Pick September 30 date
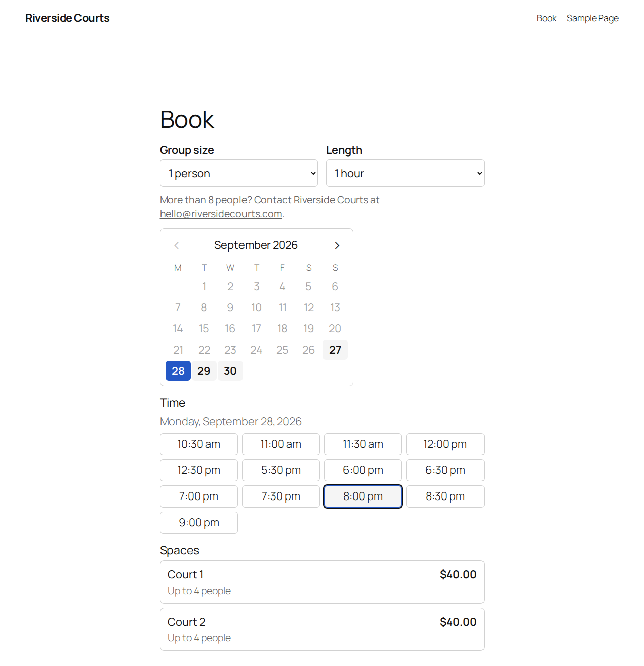 tap(230, 371)
